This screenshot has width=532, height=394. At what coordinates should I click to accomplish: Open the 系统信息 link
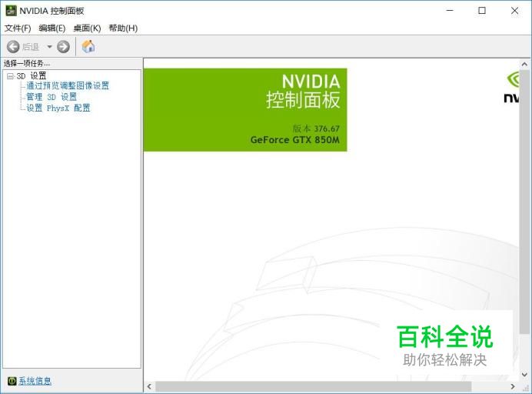pos(35,381)
